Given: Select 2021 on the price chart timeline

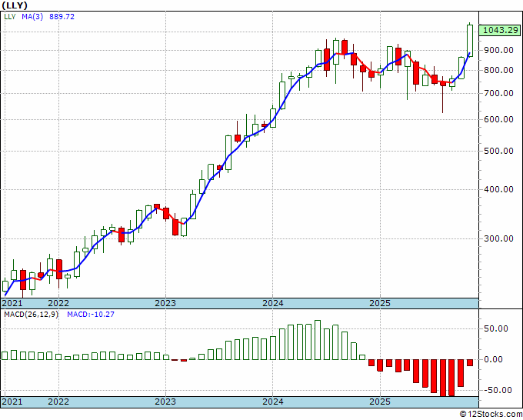Looking at the screenshot, I should (x=12, y=303).
